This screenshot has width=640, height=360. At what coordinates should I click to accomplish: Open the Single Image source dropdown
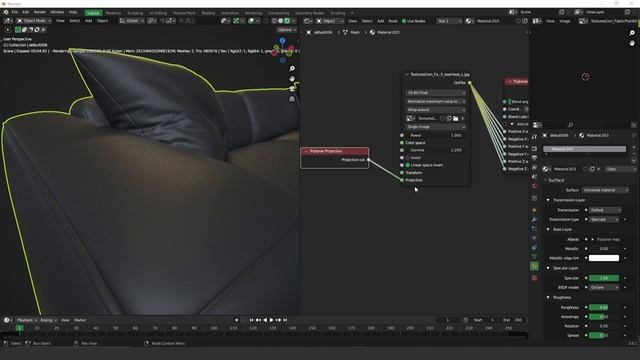point(436,127)
